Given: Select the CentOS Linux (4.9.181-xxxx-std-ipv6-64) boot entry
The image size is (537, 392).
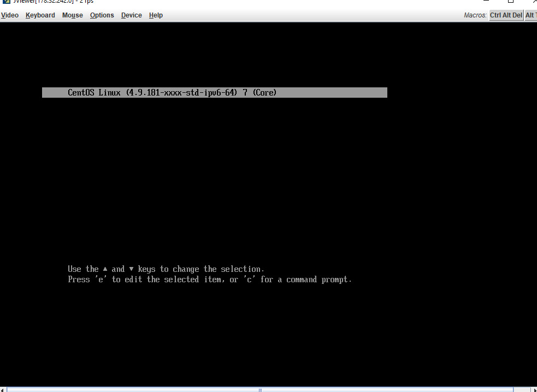Looking at the screenshot, I should point(214,92).
